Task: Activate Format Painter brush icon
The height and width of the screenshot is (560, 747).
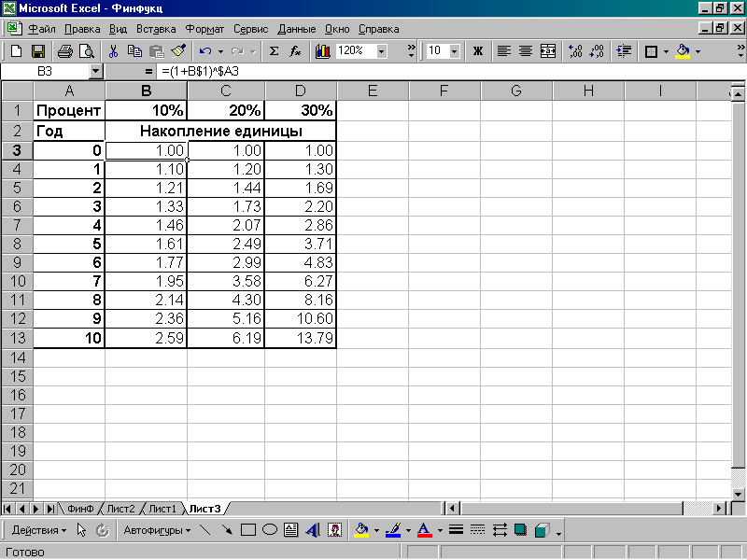Action: tap(177, 51)
